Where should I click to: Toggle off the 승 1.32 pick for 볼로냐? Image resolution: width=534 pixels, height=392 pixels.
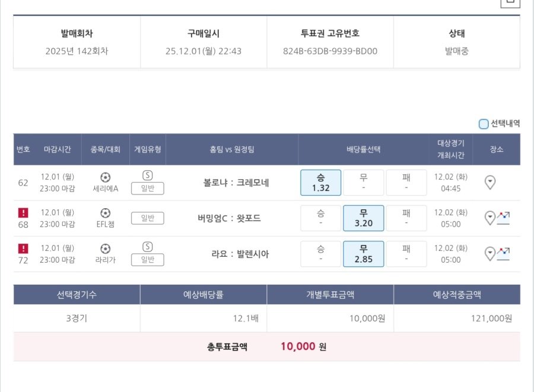pyautogui.click(x=320, y=182)
